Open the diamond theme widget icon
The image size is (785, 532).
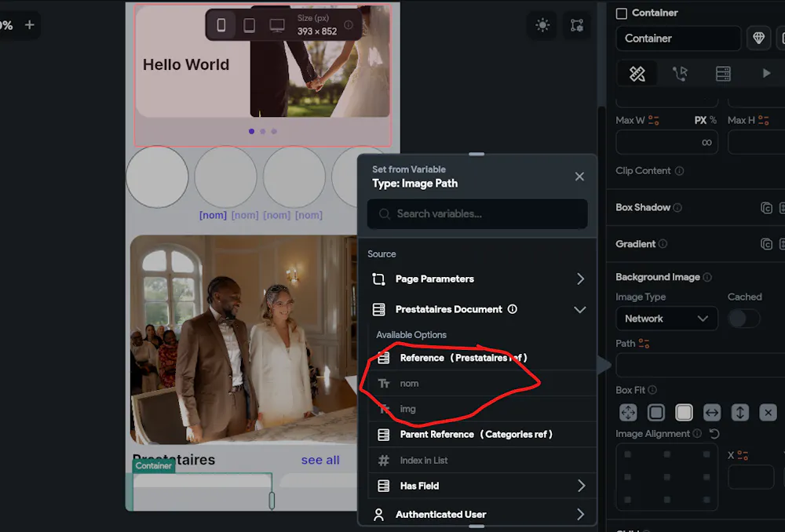(758, 38)
